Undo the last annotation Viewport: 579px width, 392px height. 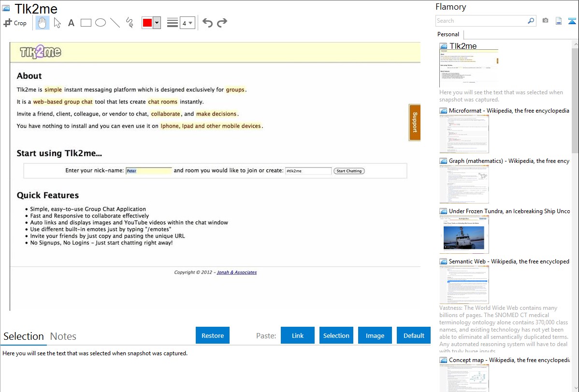pyautogui.click(x=207, y=23)
